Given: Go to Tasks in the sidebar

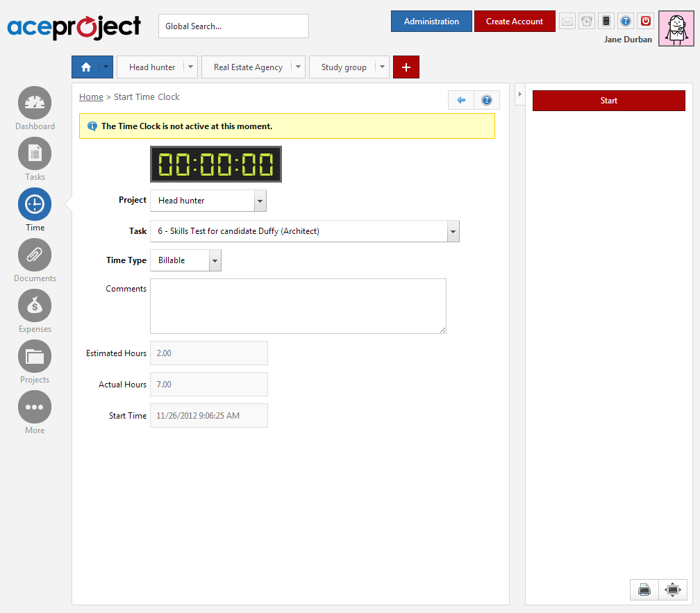Looking at the screenshot, I should tap(35, 153).
